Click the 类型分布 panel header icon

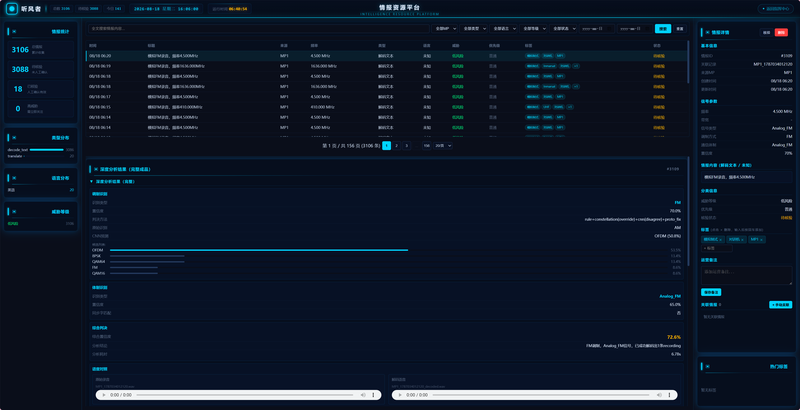(14, 138)
